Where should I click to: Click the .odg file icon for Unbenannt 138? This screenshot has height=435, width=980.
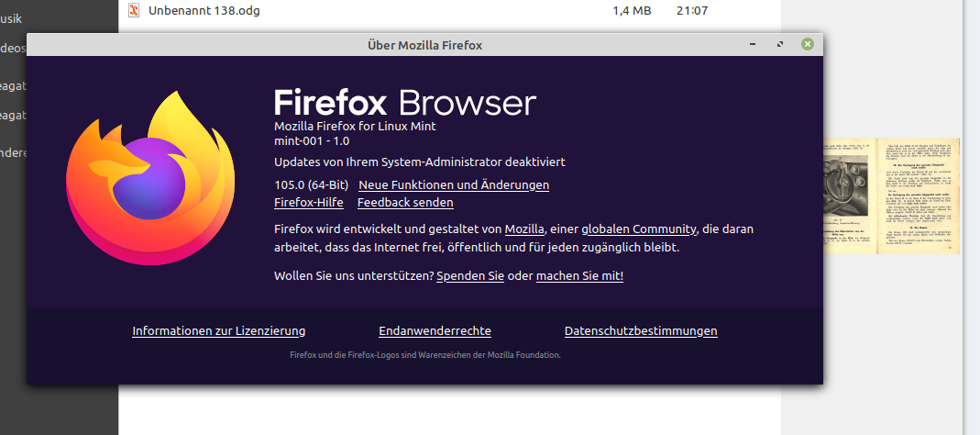(x=133, y=10)
